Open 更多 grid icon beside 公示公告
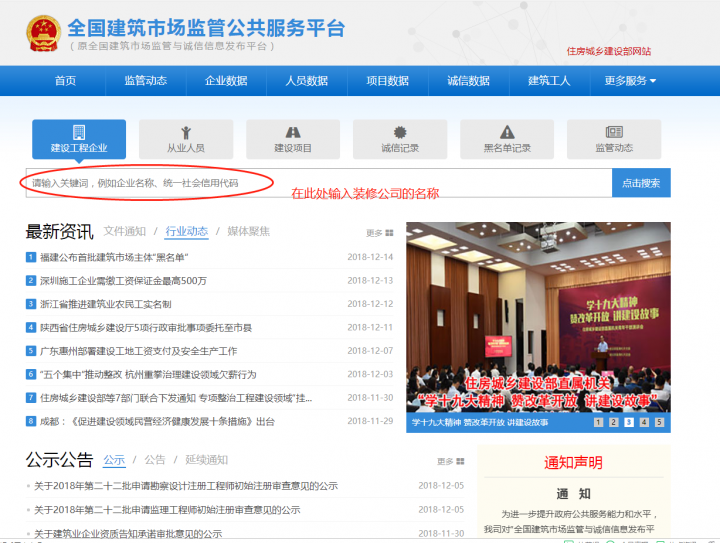This screenshot has height=543, width=720. tap(451, 462)
